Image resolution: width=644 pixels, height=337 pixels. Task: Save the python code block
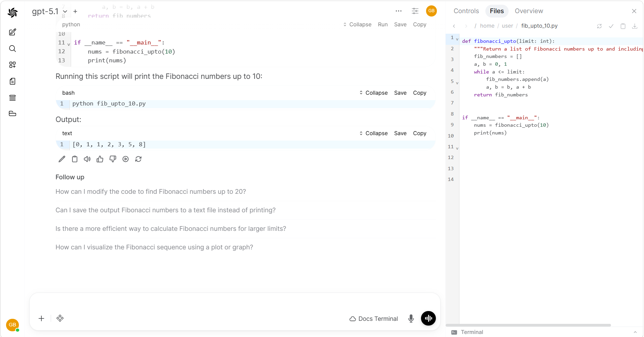(x=400, y=25)
